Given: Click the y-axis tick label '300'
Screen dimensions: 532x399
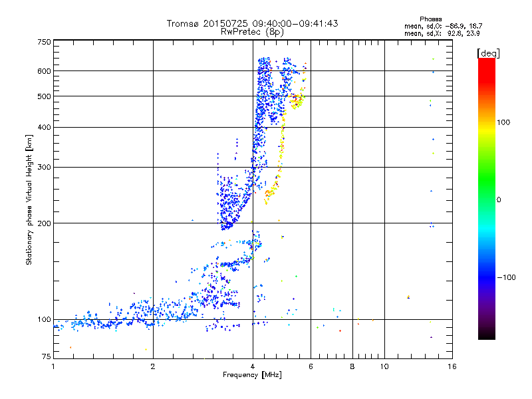Looking at the screenshot, I should 44,167.
